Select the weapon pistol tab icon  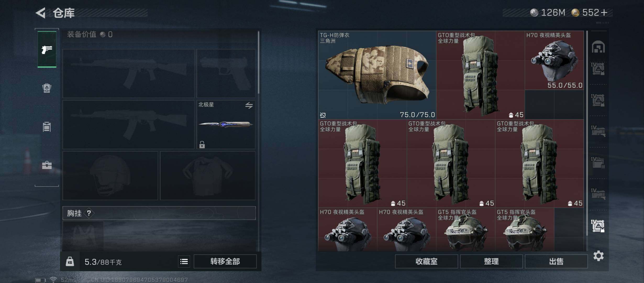[x=47, y=49]
